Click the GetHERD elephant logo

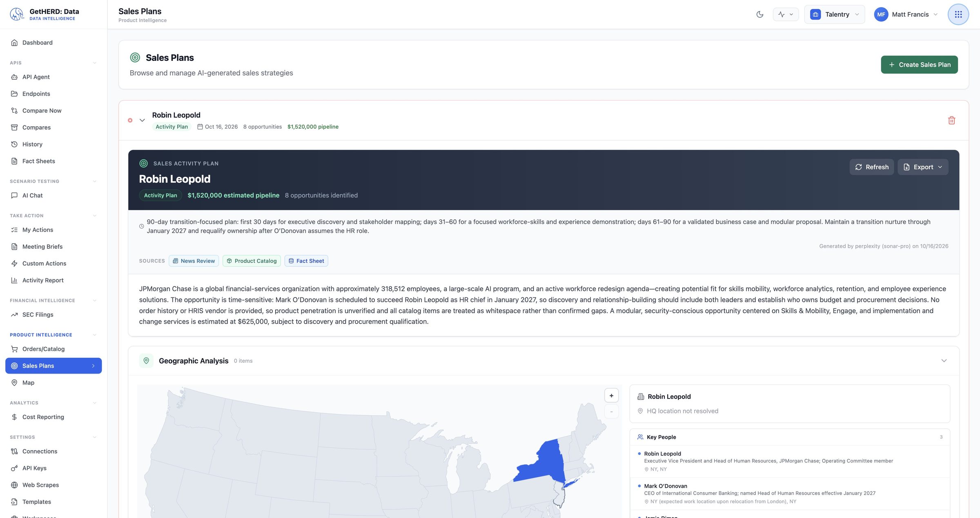coord(17,14)
